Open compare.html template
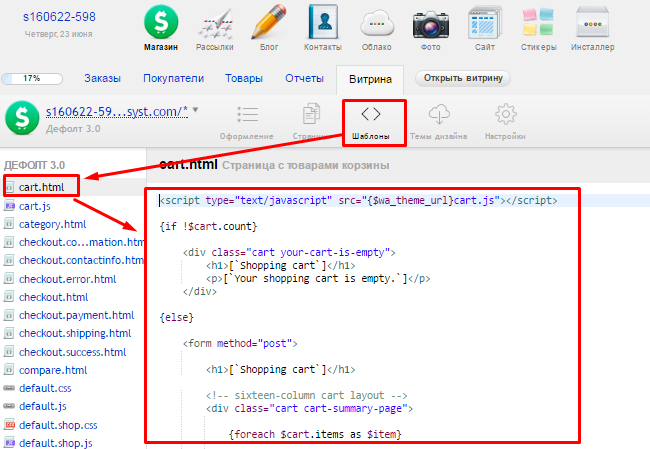This screenshot has width=650, height=449. (x=53, y=370)
